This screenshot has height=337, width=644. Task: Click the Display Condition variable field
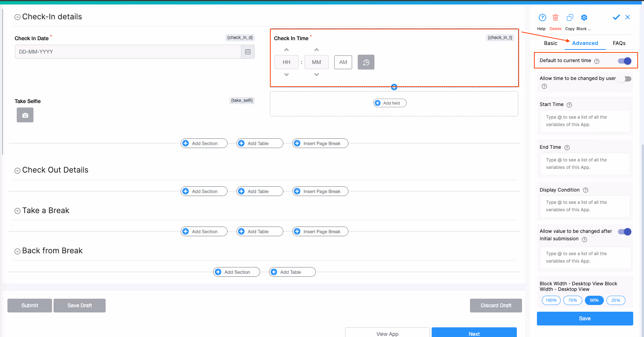click(585, 206)
